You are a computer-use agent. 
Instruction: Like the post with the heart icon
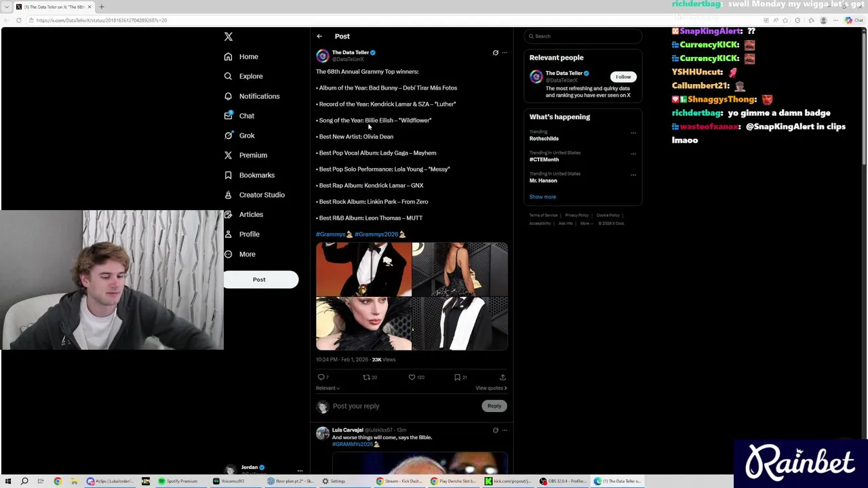[x=412, y=378]
